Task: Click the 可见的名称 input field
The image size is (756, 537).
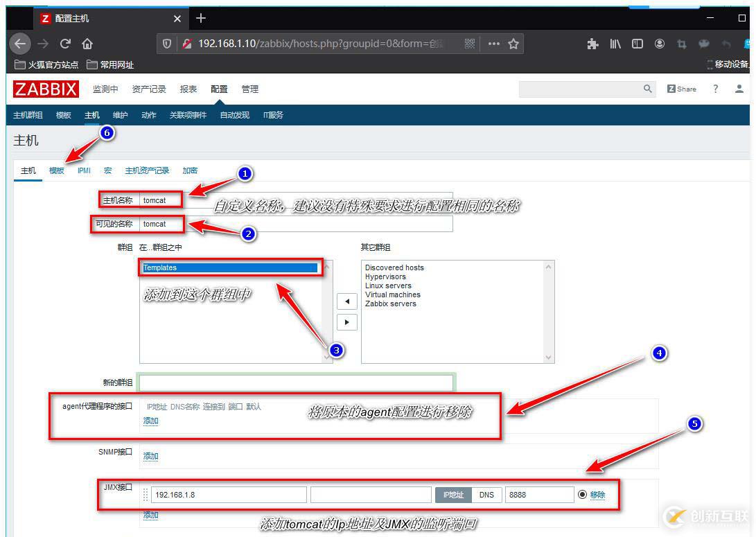Action: coord(296,224)
